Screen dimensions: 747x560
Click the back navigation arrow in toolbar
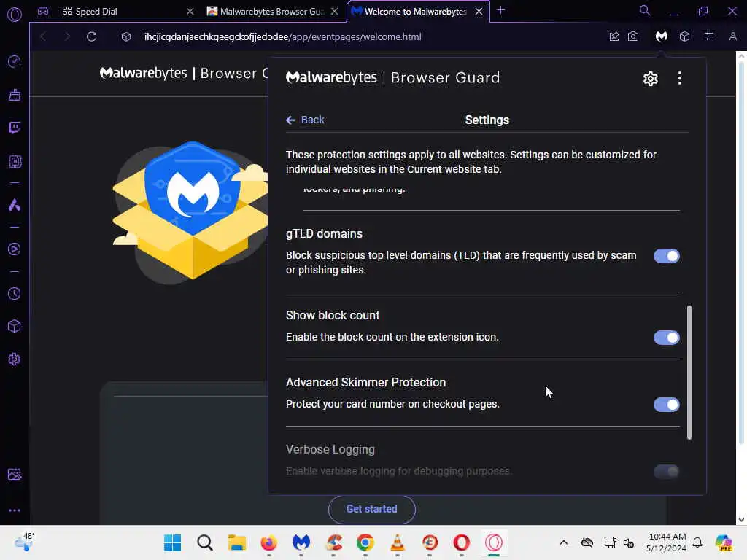click(43, 36)
